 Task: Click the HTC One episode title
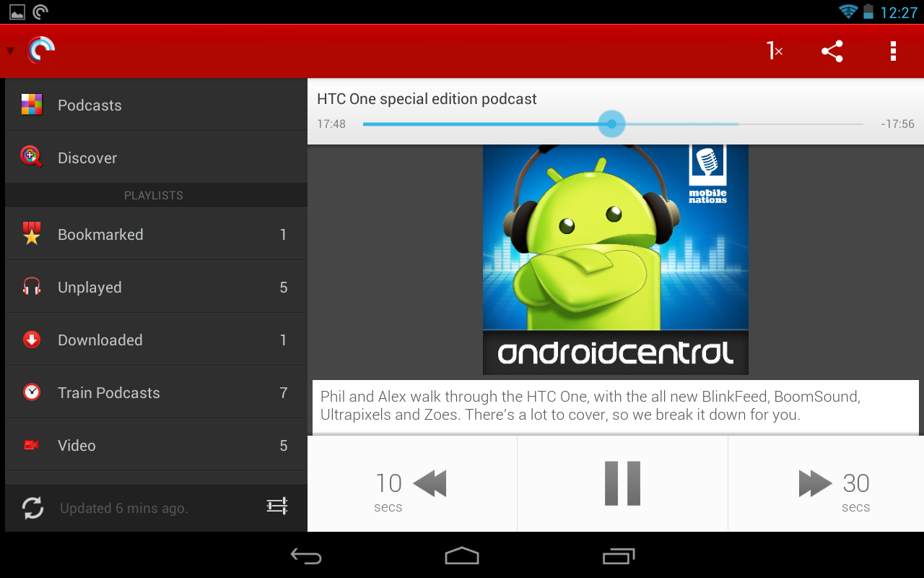click(x=427, y=99)
